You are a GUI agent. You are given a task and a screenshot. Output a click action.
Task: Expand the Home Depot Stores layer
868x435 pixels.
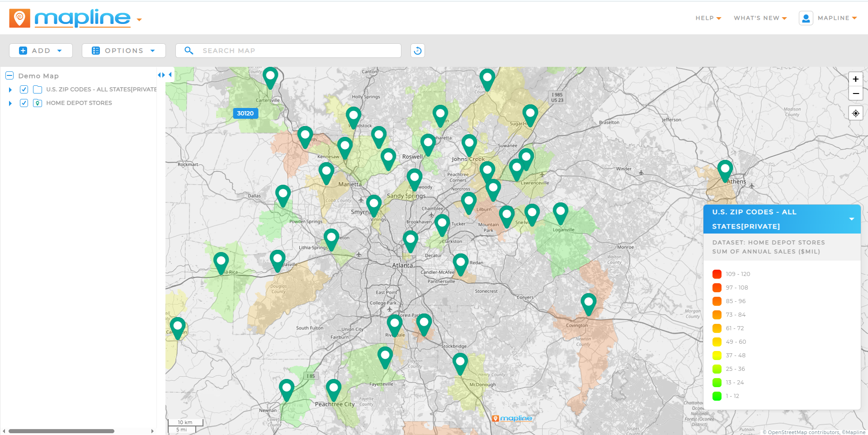click(10, 103)
